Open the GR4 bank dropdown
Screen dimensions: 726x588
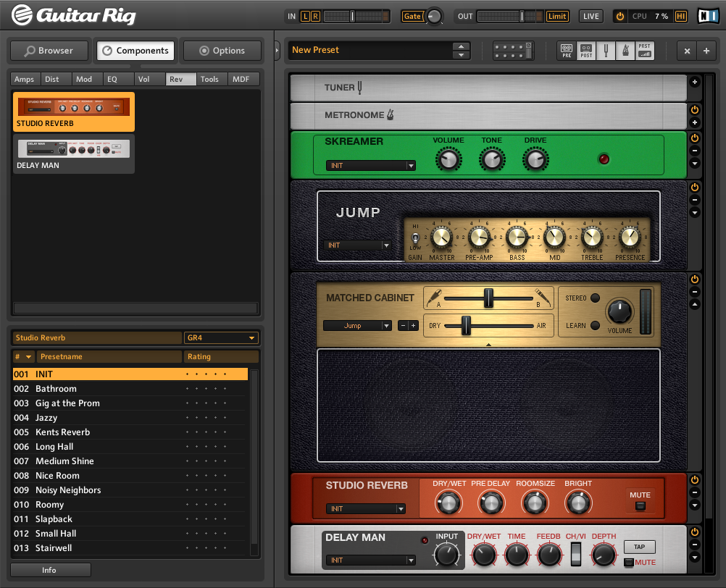221,338
